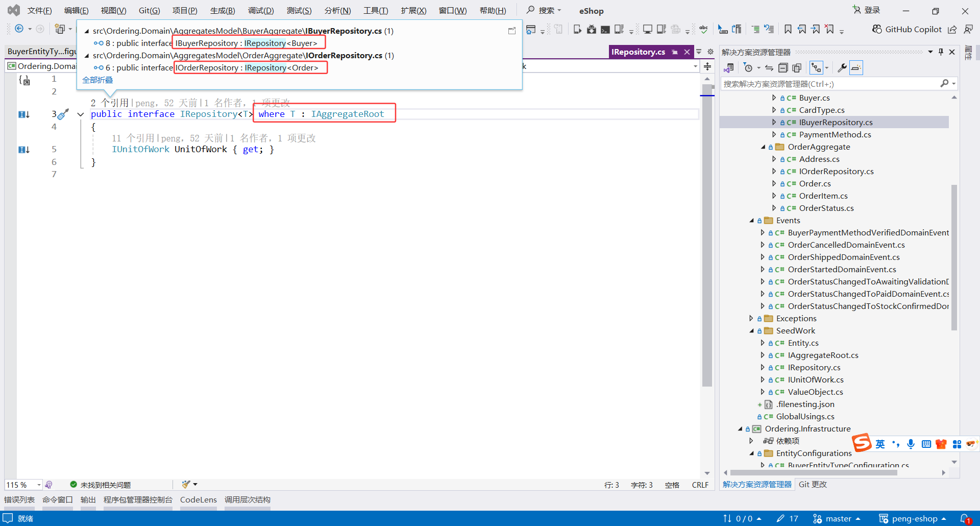Open editor tab settings gear icon
980x526 pixels.
710,52
